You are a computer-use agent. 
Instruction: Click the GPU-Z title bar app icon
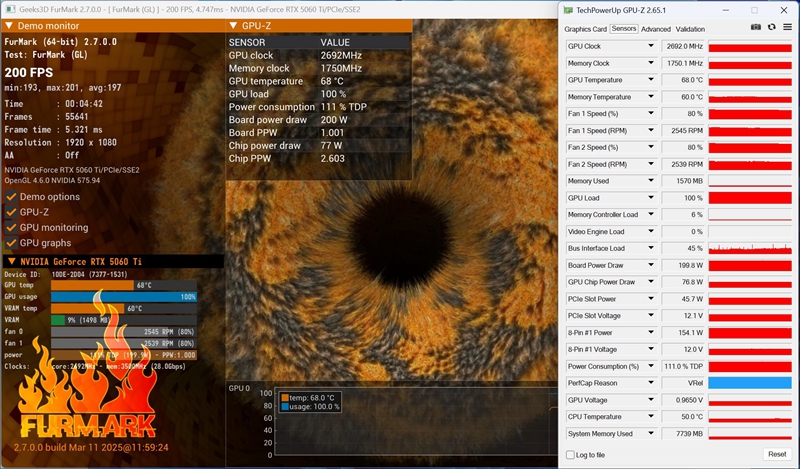coord(568,9)
